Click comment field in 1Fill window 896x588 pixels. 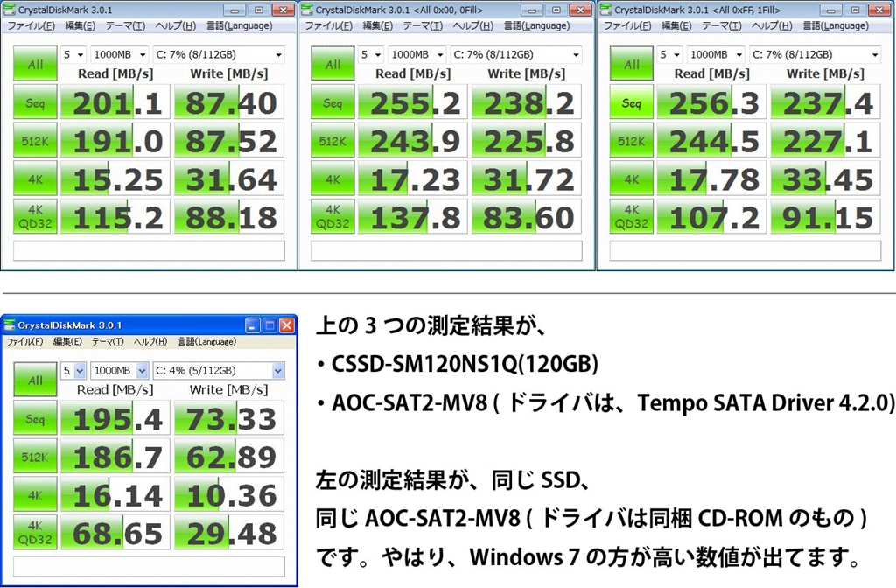click(745, 250)
